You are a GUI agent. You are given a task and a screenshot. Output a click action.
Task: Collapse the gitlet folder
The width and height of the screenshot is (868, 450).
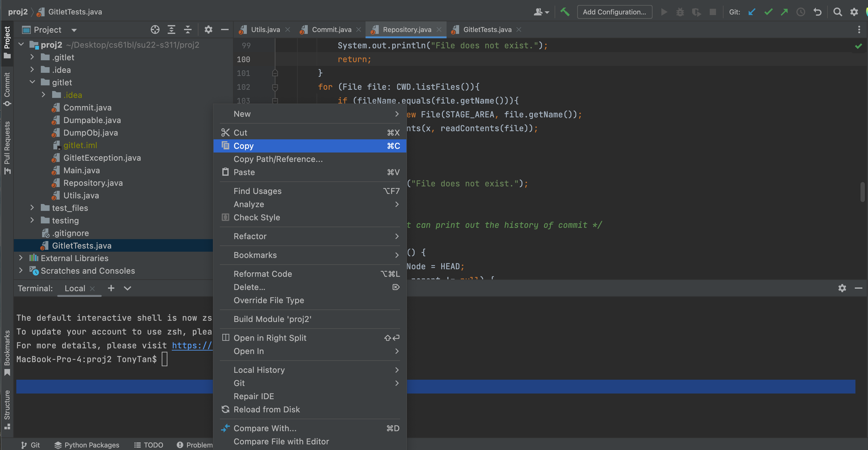32,82
